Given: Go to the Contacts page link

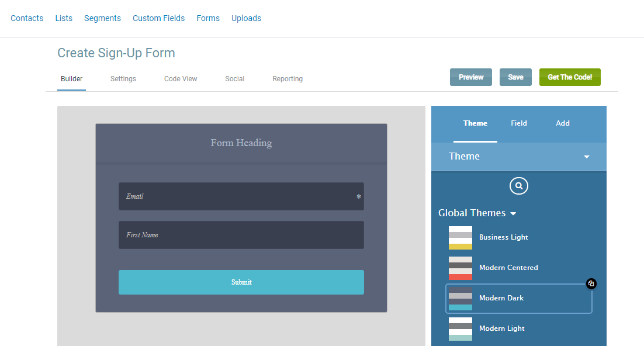Looking at the screenshot, I should pos(27,18).
